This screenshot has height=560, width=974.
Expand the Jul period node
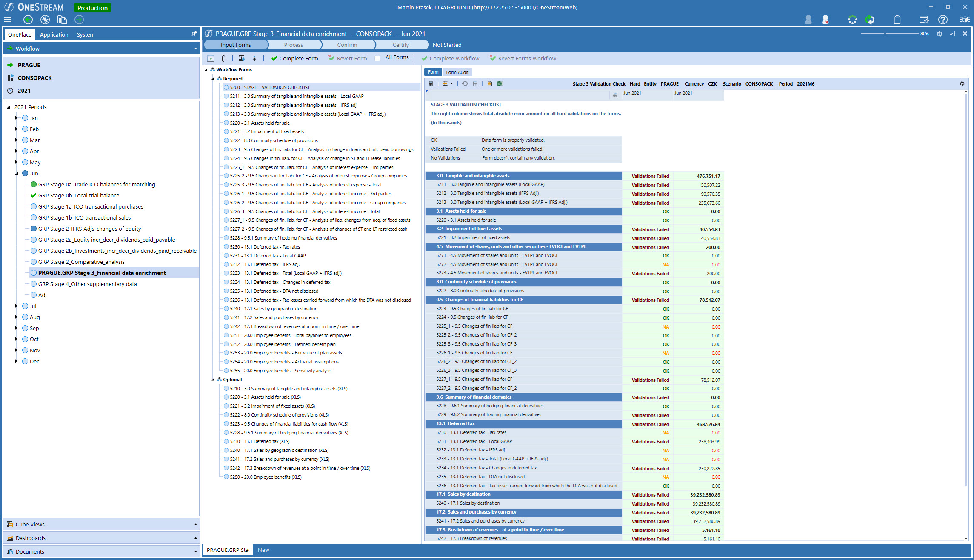coord(16,306)
